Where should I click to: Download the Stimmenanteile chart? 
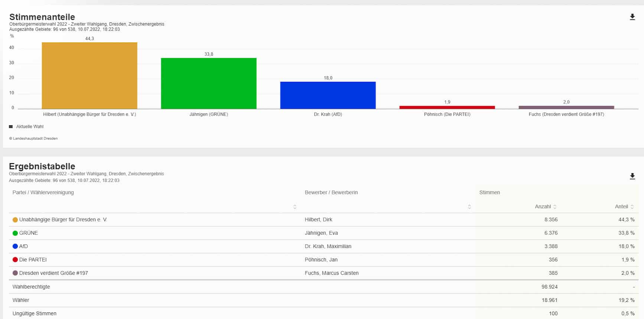(632, 17)
